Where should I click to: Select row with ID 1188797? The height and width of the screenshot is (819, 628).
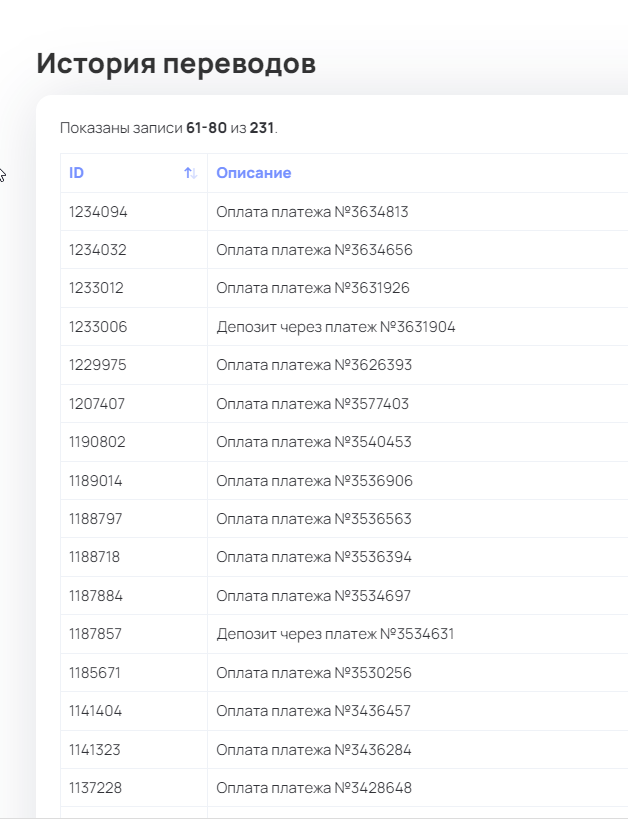(x=98, y=519)
